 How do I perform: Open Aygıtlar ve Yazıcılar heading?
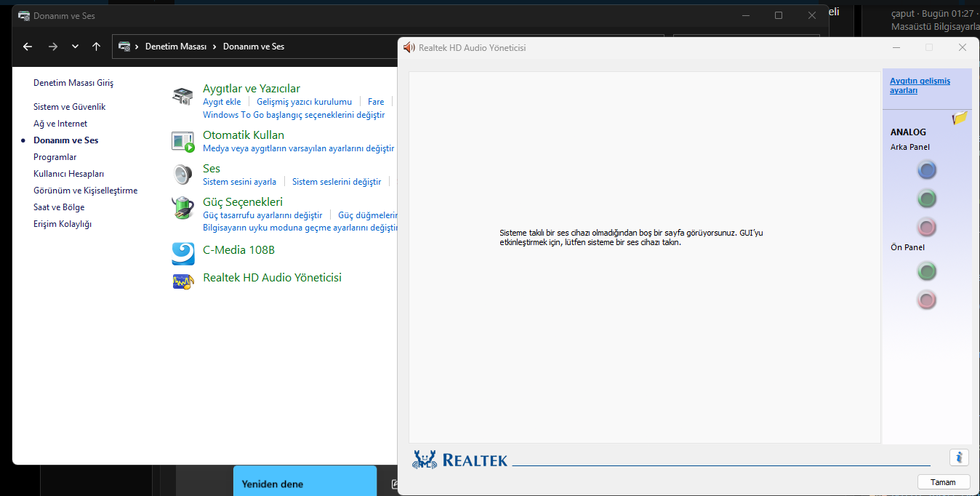click(x=252, y=89)
